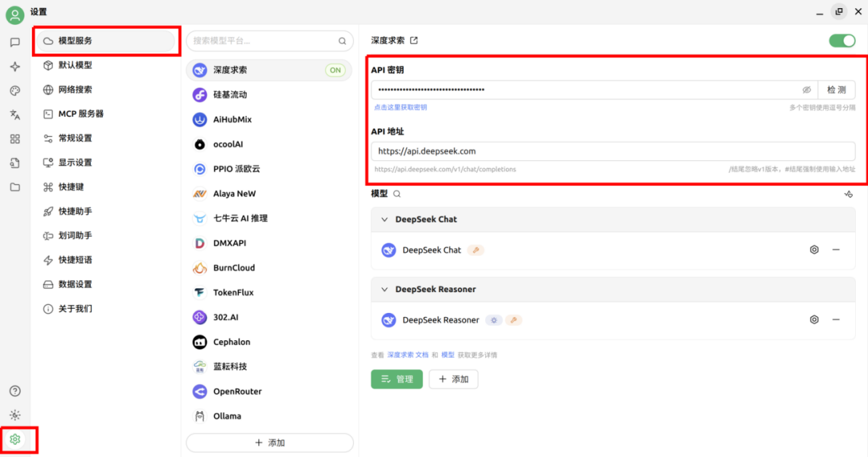
Task: Click the search icon beside 模型 heading
Action: coord(397,194)
